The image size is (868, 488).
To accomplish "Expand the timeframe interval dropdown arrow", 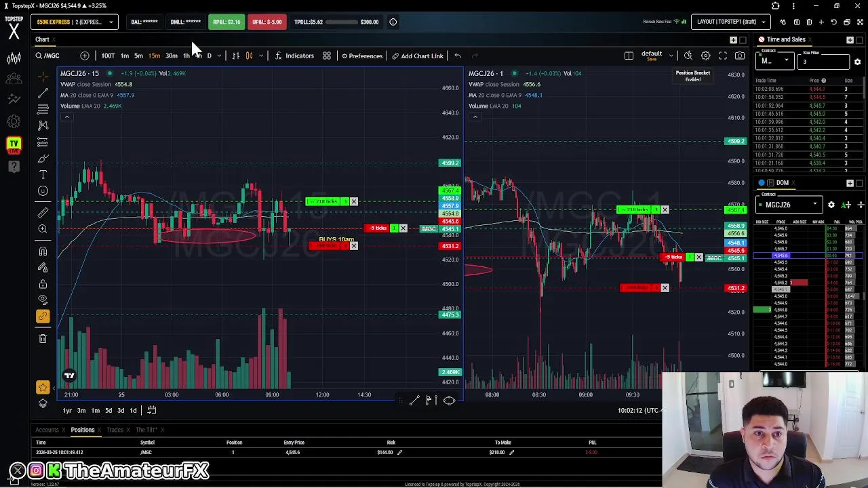I will click(219, 56).
